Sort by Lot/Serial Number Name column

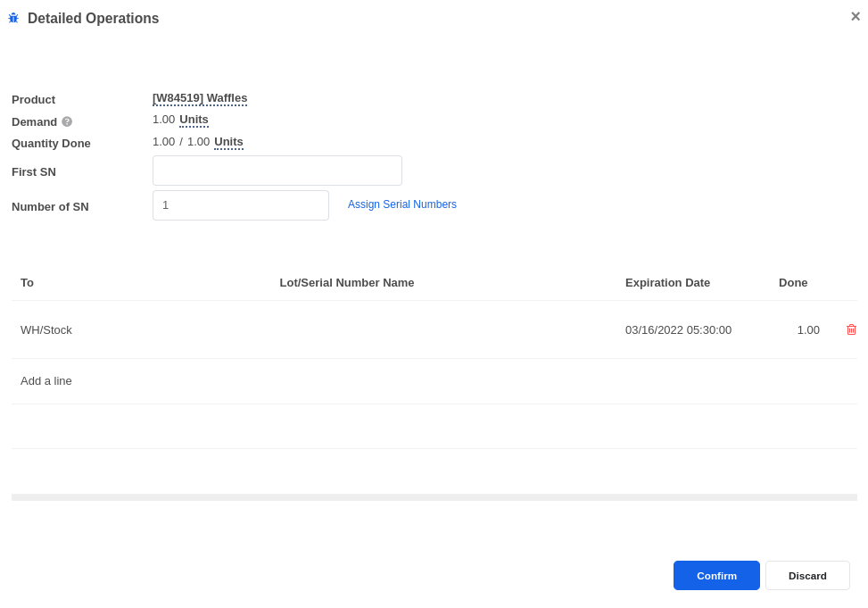pos(346,283)
